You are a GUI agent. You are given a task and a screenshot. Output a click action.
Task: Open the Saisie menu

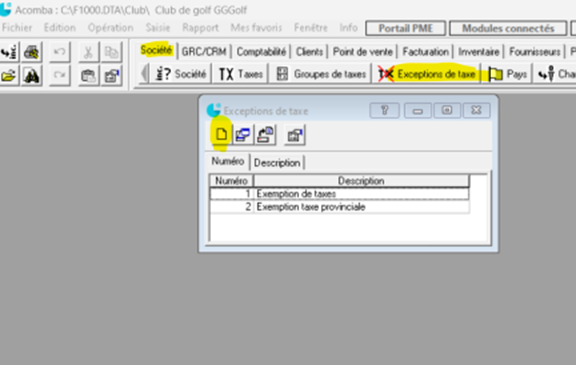[158, 28]
